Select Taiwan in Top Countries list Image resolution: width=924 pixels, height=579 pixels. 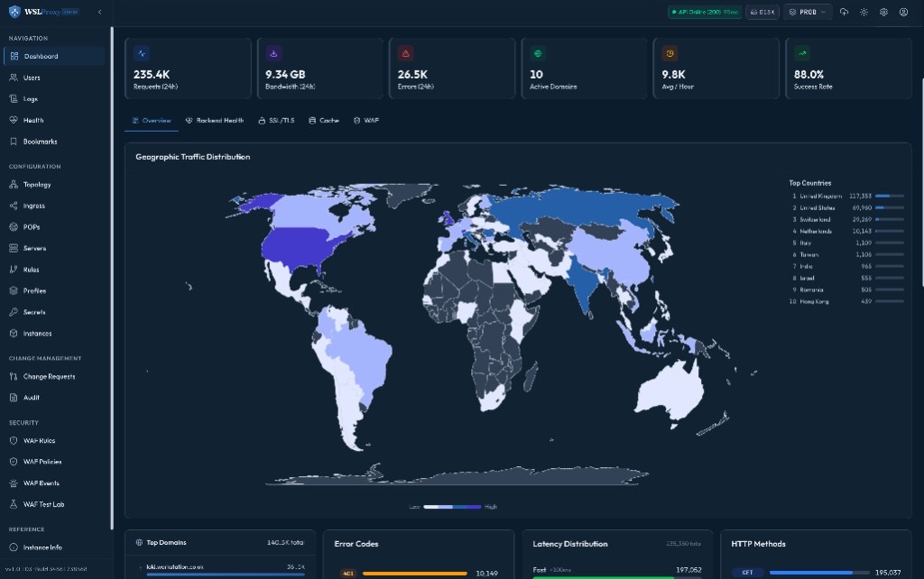pyautogui.click(x=846, y=254)
